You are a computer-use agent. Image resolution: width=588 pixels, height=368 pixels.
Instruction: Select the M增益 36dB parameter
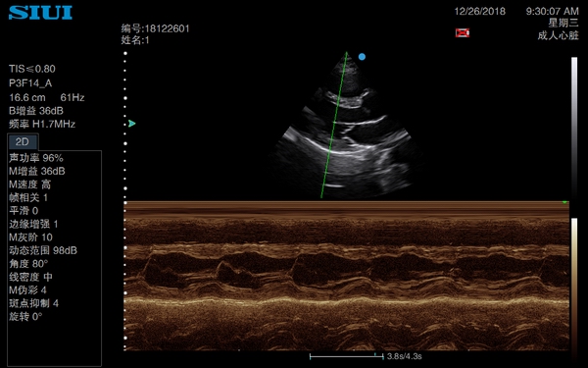click(37, 171)
